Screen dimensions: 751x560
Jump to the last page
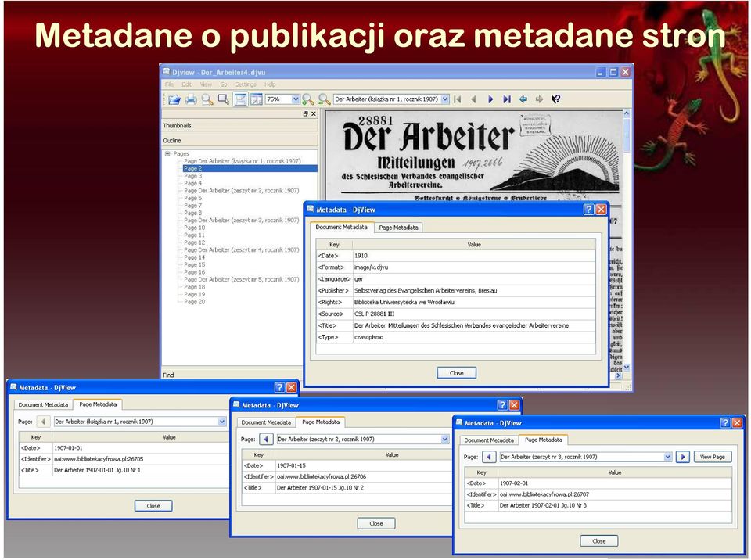click(507, 99)
